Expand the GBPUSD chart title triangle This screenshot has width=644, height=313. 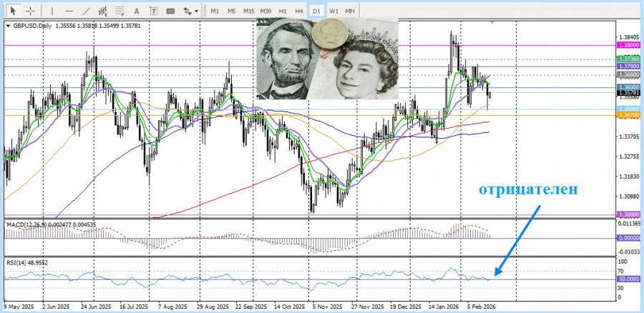8,26
